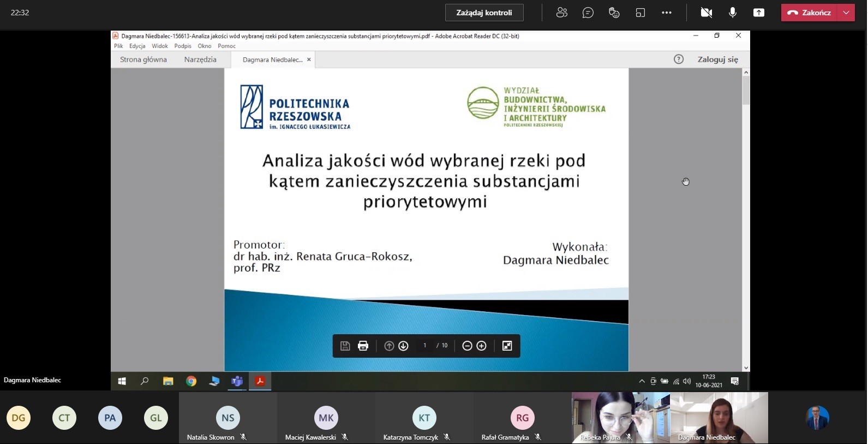Screen dimensions: 868x444
Task: Open more actions ellipsis menu
Action: (667, 13)
